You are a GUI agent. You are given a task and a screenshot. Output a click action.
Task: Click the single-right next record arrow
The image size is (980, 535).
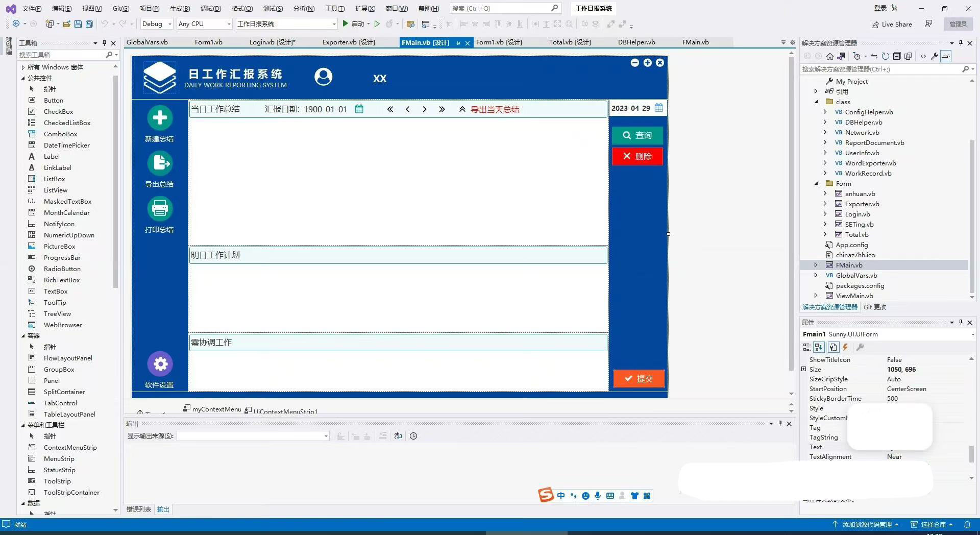(424, 109)
